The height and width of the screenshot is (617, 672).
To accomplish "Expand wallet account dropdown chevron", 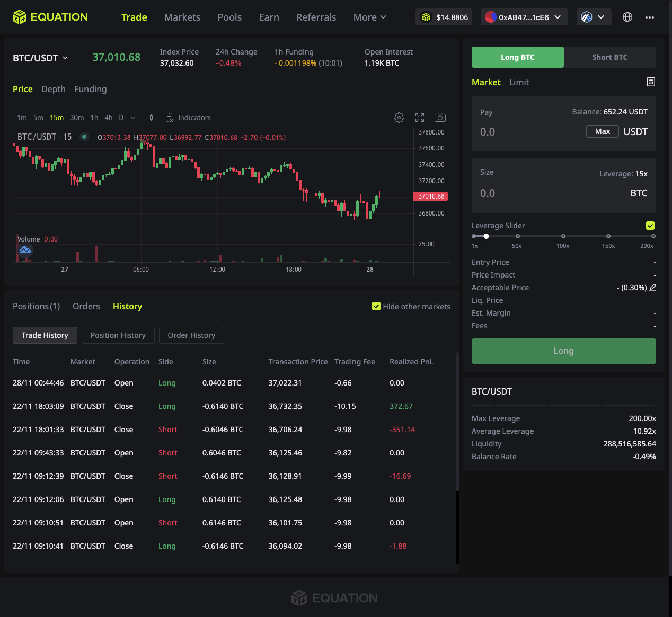I will 558,17.
